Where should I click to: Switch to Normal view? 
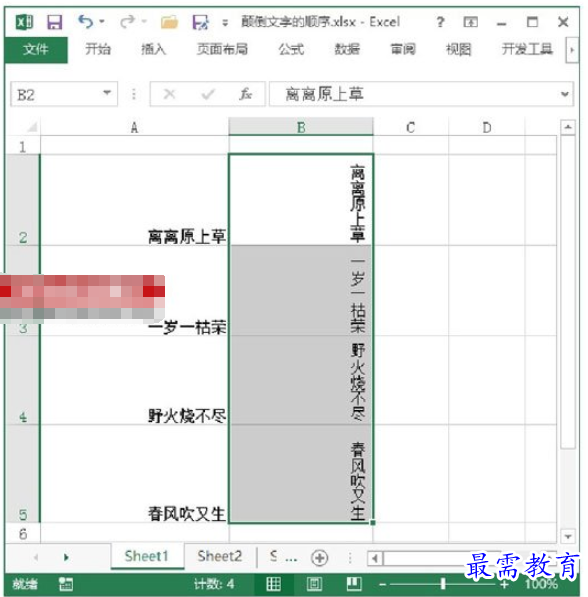pos(273,584)
